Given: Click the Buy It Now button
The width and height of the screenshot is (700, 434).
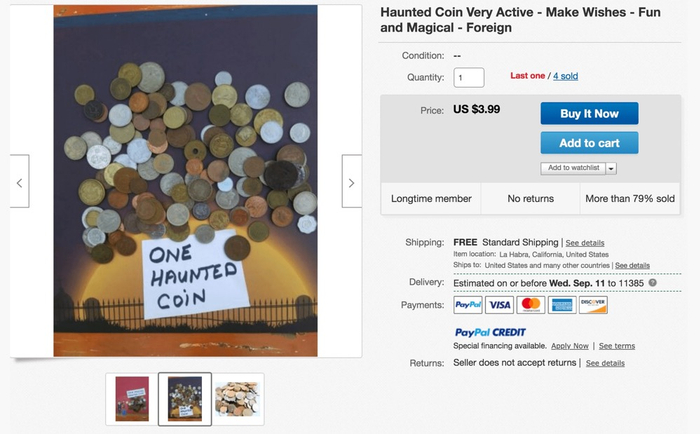Looking at the screenshot, I should [589, 113].
